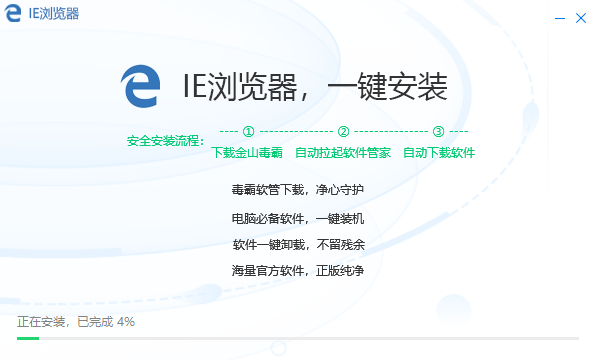Click the line 软件一键卸载，不留残余
Screen dimensions: 596x360
tap(298, 244)
